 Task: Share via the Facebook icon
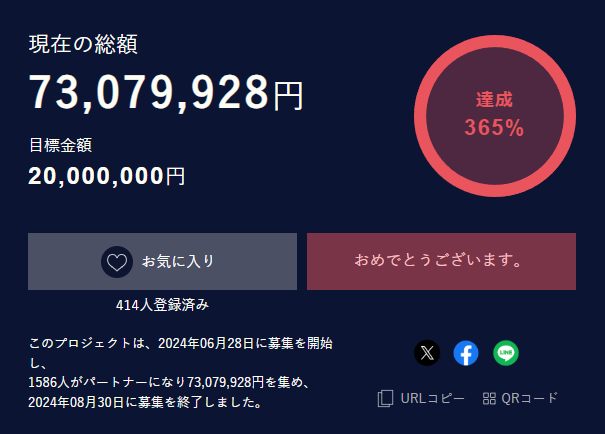tap(466, 353)
